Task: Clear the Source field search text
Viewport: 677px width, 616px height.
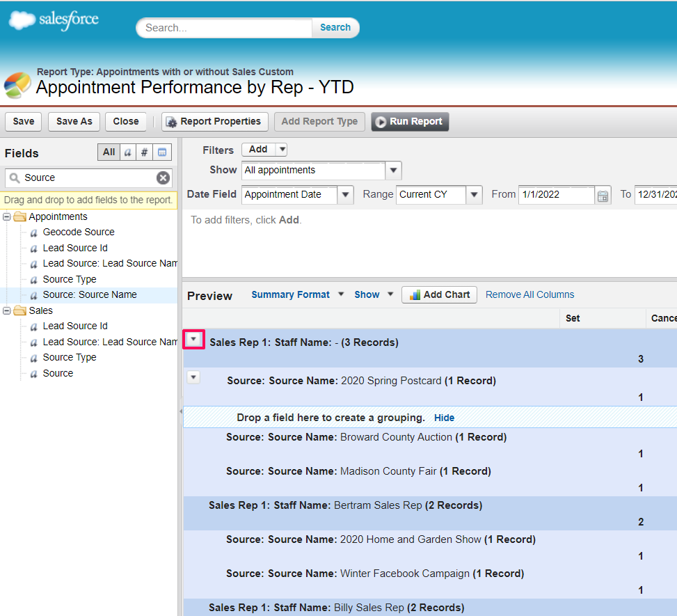Action: tap(163, 178)
